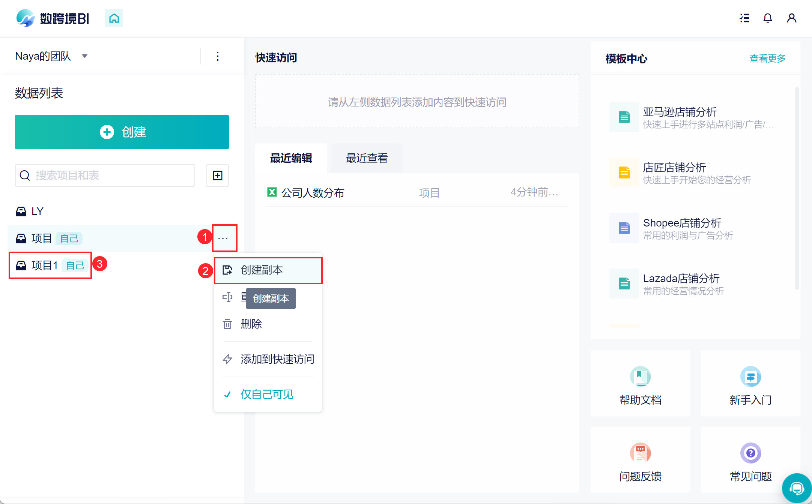Open the team vertical three-dot menu
The height and width of the screenshot is (504, 812).
coord(218,56)
